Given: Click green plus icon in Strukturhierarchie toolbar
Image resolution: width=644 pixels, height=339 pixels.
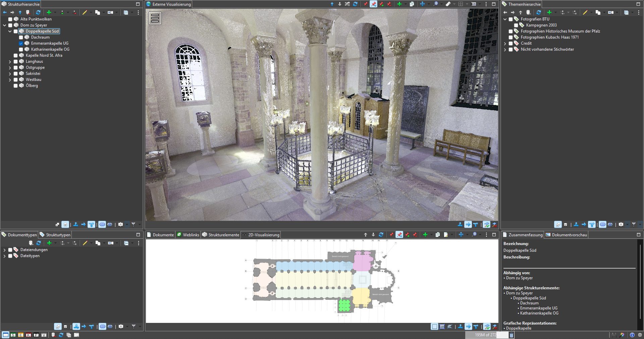Looking at the screenshot, I should pyautogui.click(x=49, y=12).
